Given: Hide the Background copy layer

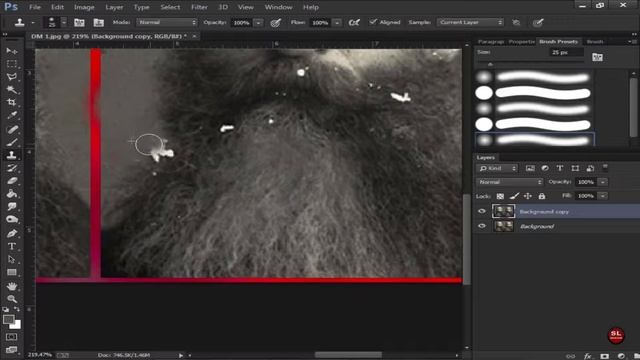Looking at the screenshot, I should coord(482,211).
